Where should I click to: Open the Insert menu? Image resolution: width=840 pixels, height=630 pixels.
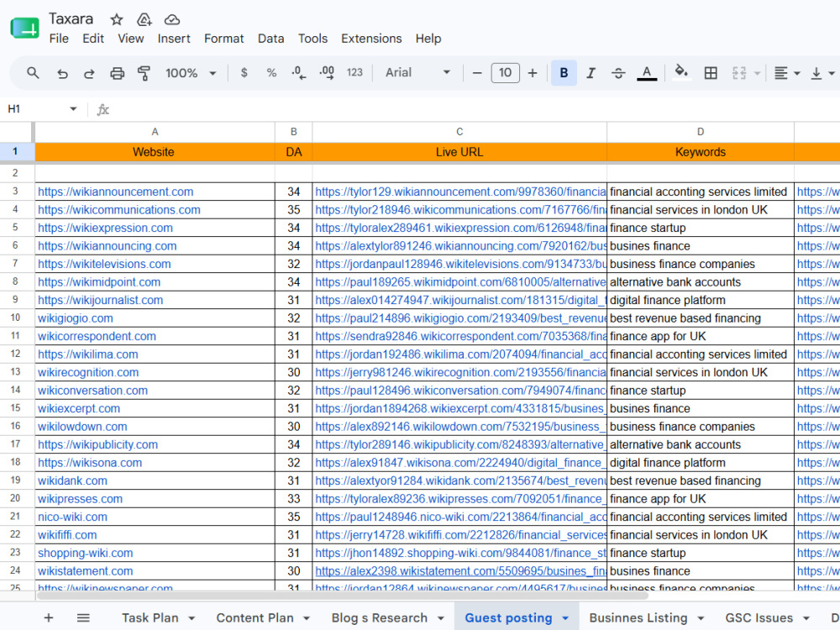point(174,39)
